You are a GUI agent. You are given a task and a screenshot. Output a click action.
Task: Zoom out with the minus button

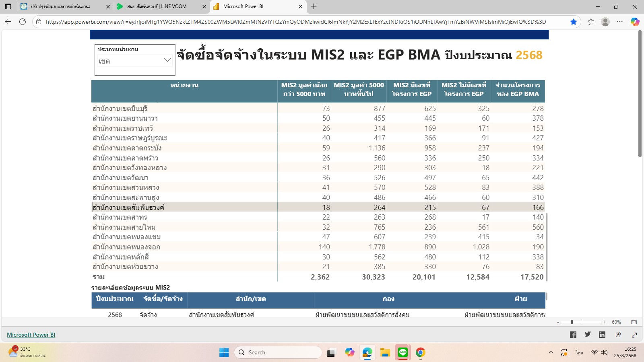[558, 322]
